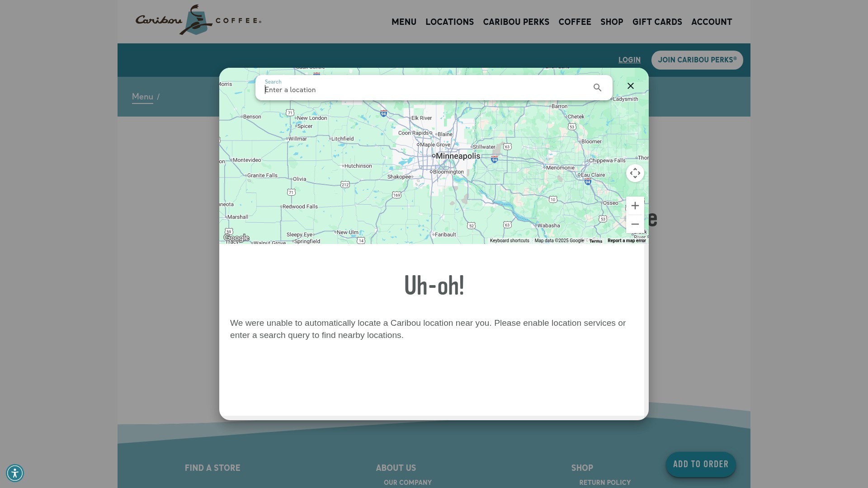Screen dimensions: 868x488
Task: Open the accessibility widget icon
Action: [x=15, y=473]
